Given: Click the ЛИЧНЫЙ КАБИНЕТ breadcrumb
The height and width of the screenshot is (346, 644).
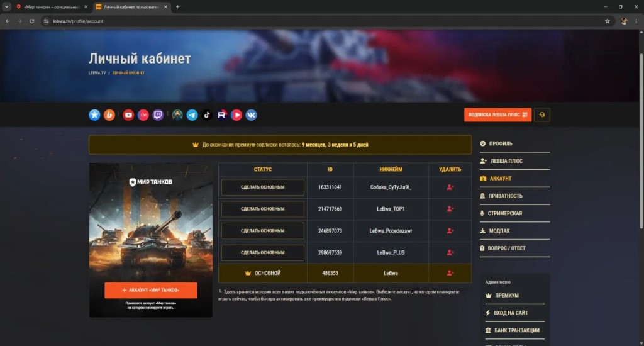Looking at the screenshot, I should point(128,73).
